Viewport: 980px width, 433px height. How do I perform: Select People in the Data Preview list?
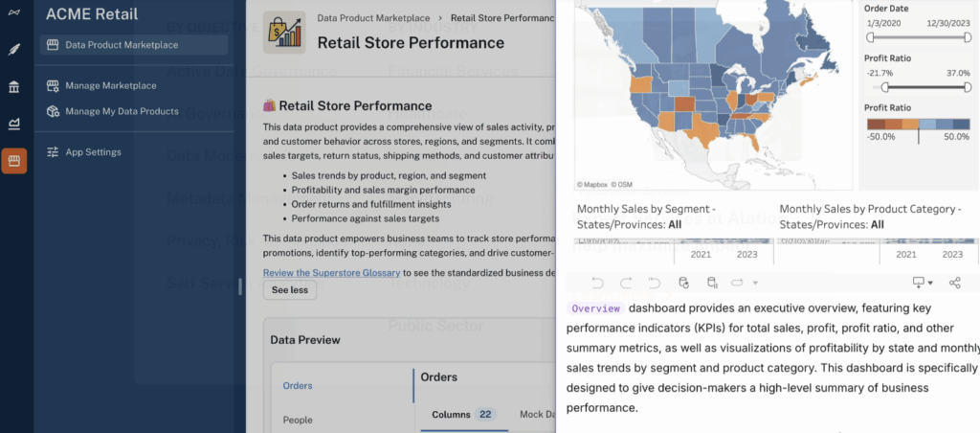tap(298, 420)
